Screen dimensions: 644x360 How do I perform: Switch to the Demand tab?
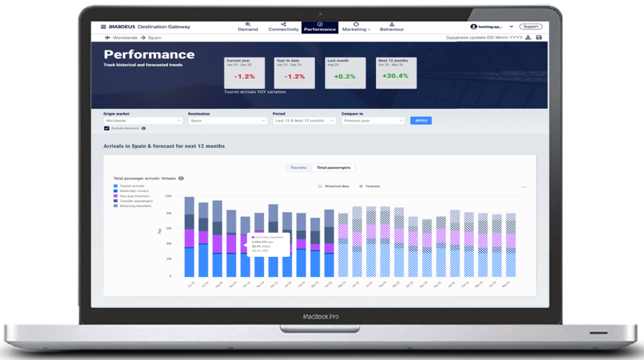pyautogui.click(x=248, y=27)
